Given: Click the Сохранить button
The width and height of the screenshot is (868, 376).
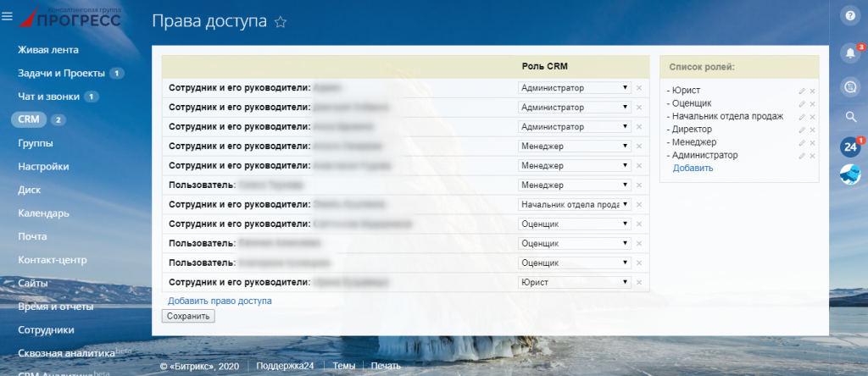Looking at the screenshot, I should click(188, 316).
